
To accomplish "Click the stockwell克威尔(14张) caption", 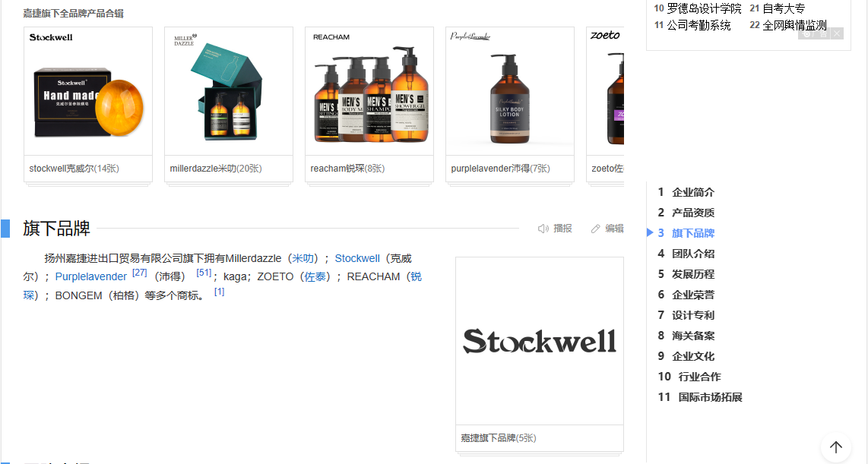I will (x=74, y=169).
